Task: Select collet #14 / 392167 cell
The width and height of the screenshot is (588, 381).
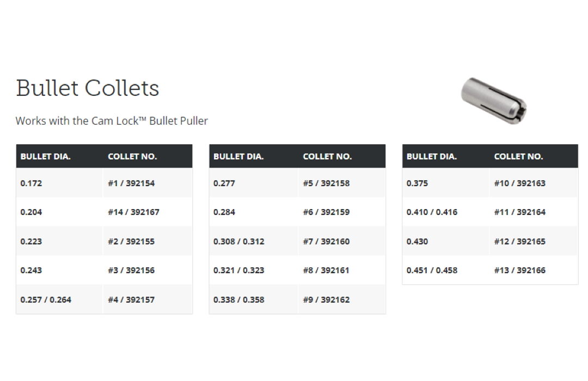Action: pos(133,212)
